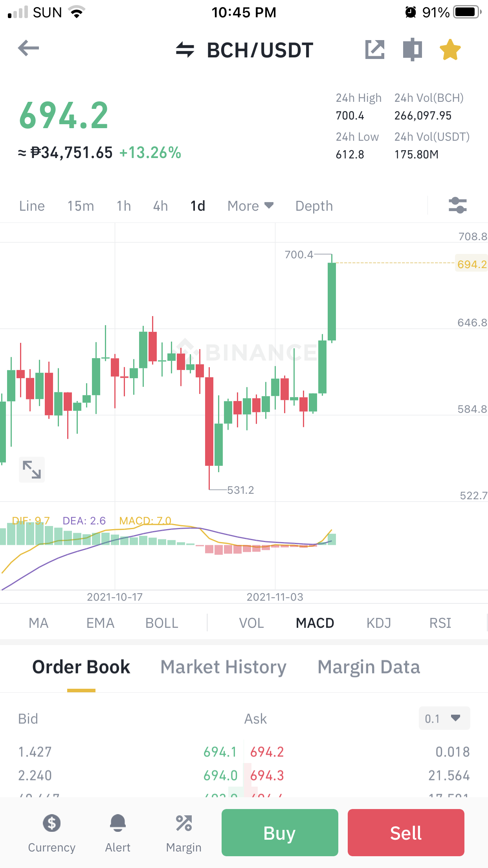Expand chart to fullscreen
488x868 pixels.
click(x=32, y=469)
